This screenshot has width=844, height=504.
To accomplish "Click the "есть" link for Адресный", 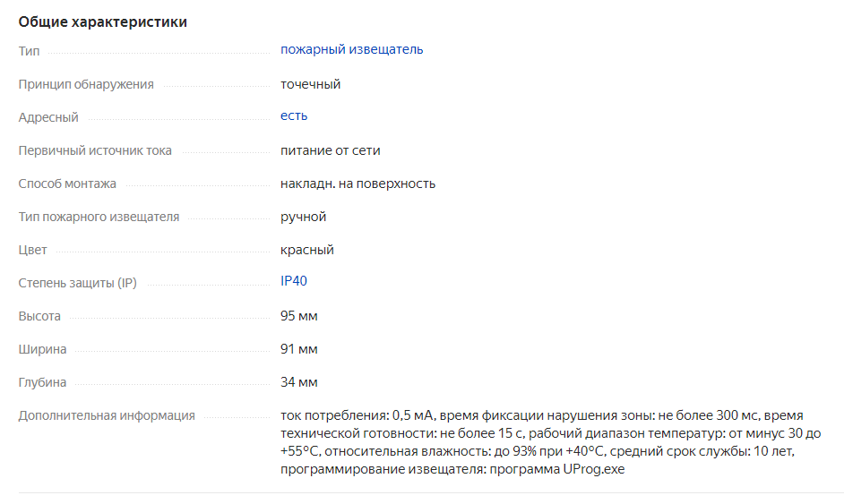I will (294, 116).
